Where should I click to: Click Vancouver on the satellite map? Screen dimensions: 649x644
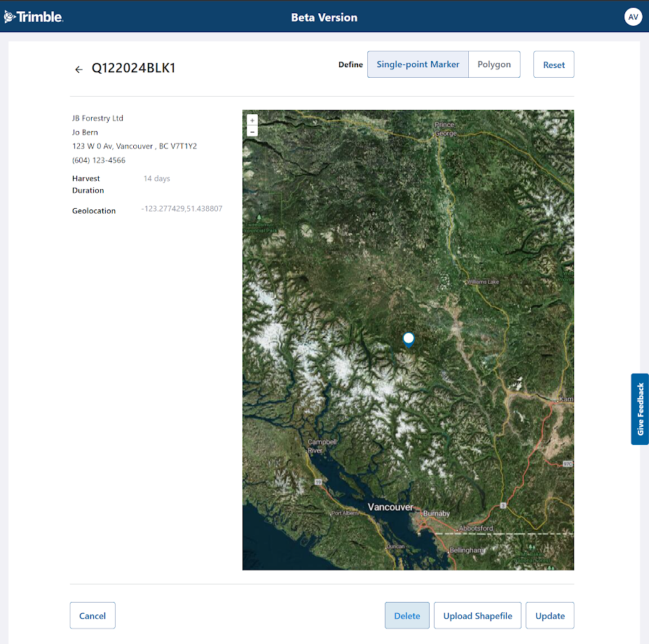click(390, 506)
